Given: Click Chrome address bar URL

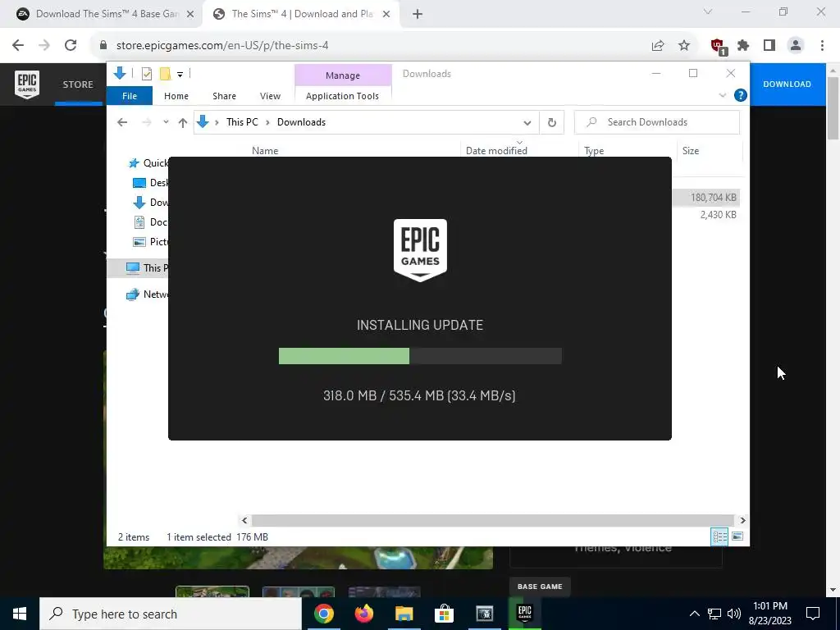Looking at the screenshot, I should tap(222, 46).
